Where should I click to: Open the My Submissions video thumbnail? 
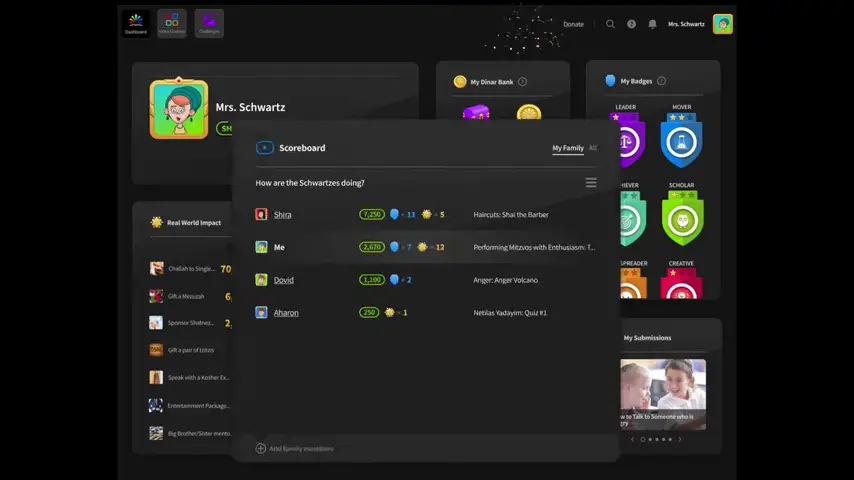(x=663, y=394)
